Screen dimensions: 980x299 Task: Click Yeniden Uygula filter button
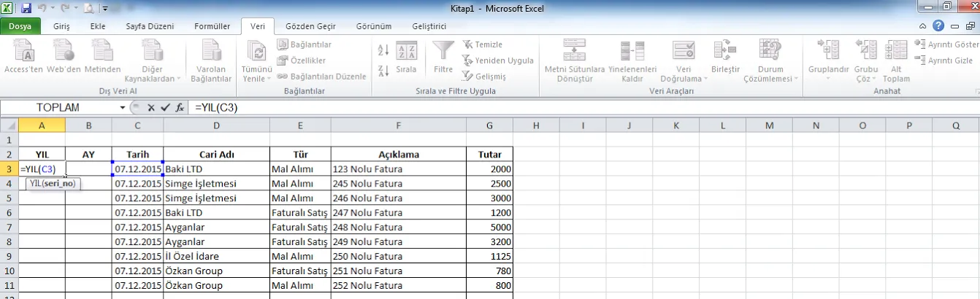(x=499, y=61)
